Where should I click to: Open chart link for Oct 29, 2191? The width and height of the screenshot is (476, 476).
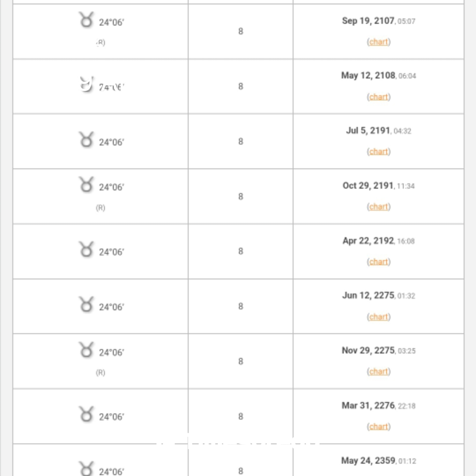click(379, 207)
